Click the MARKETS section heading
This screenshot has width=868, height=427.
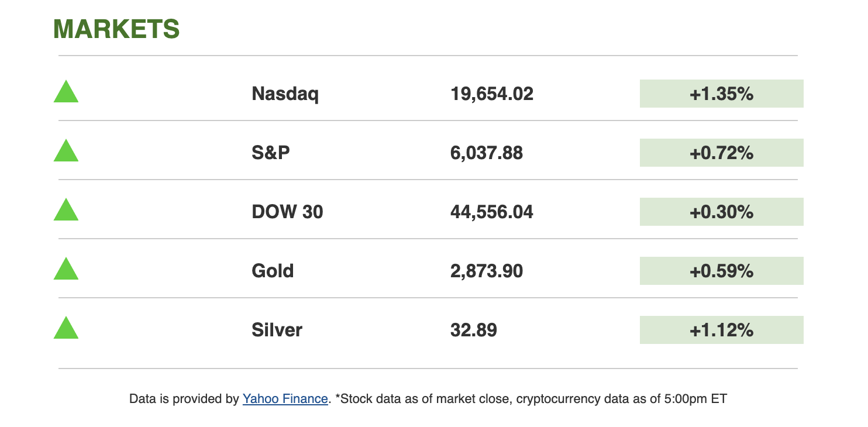pyautogui.click(x=116, y=29)
